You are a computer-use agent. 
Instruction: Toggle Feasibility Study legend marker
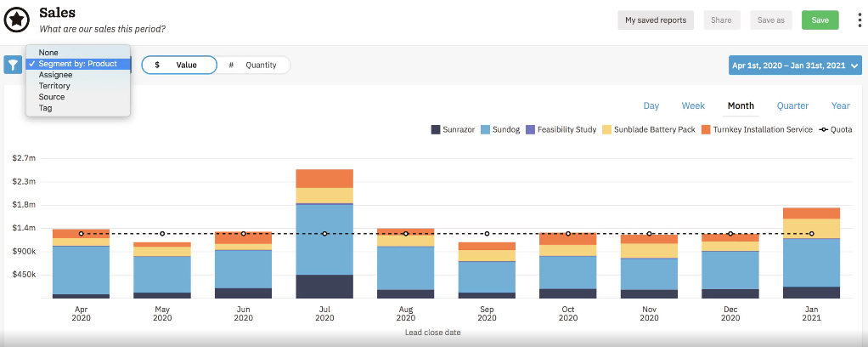coord(530,130)
